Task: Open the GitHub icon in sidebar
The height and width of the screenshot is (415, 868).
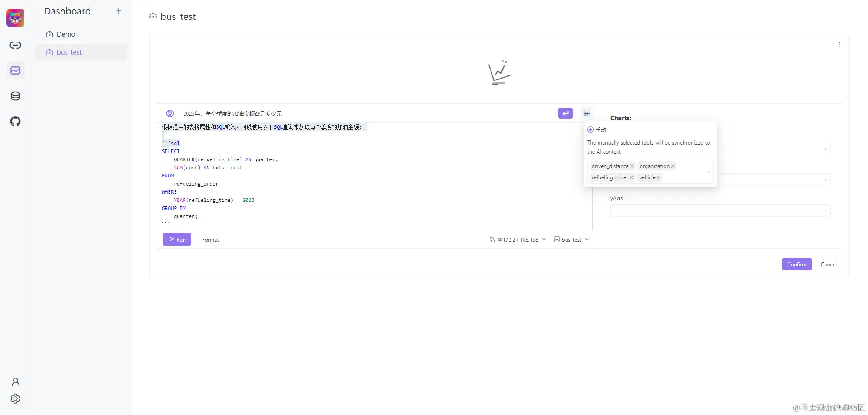Action: coord(15,121)
